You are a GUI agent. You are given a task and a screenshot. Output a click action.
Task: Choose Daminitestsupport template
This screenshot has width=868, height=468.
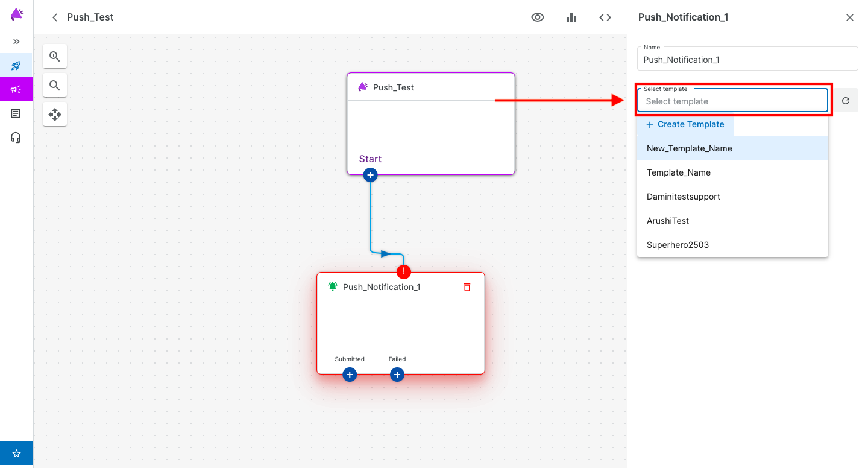coord(732,197)
